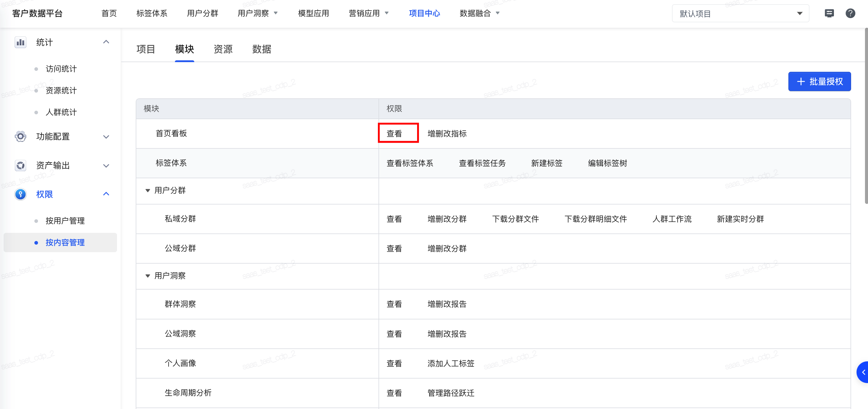The width and height of the screenshot is (868, 409).
Task: Open the help question mark icon
Action: click(x=850, y=14)
